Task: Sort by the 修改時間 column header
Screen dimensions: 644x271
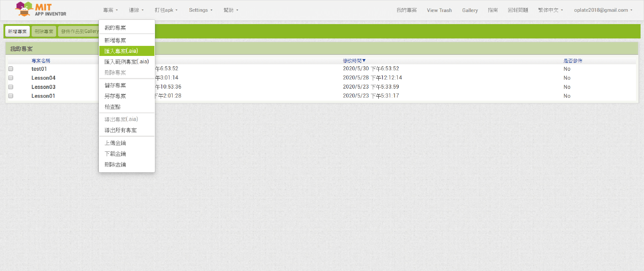Action: pyautogui.click(x=354, y=61)
